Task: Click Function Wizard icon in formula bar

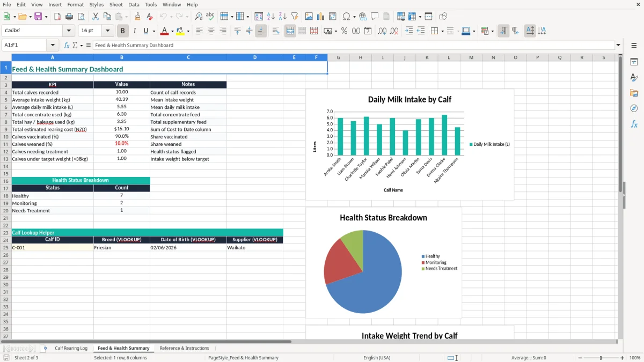Action: pos(67,45)
